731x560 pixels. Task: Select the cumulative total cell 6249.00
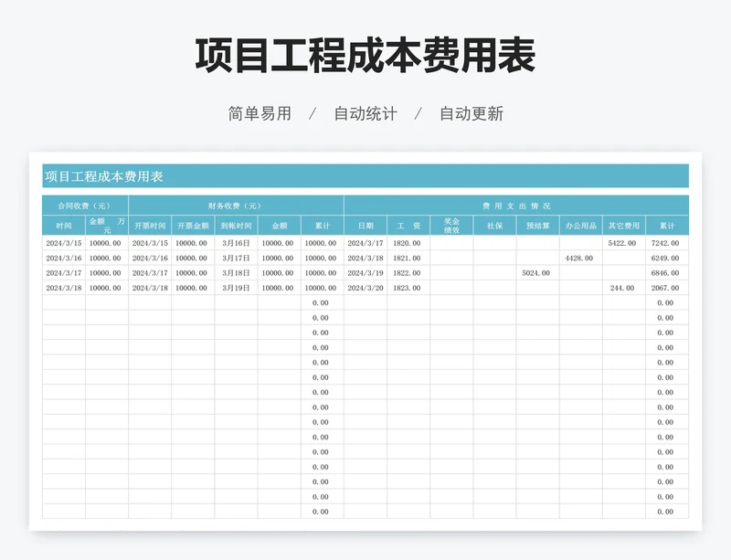(667, 258)
